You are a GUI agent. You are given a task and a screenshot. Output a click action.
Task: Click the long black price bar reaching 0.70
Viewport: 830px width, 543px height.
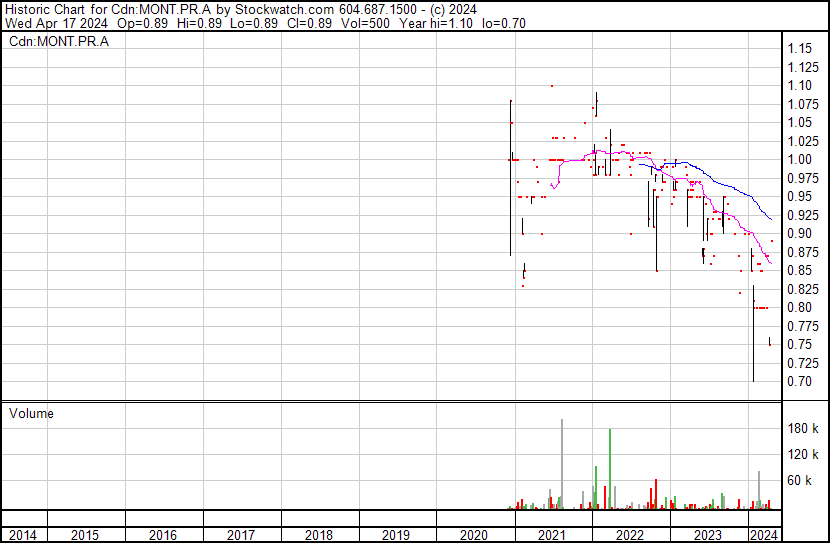point(753,333)
